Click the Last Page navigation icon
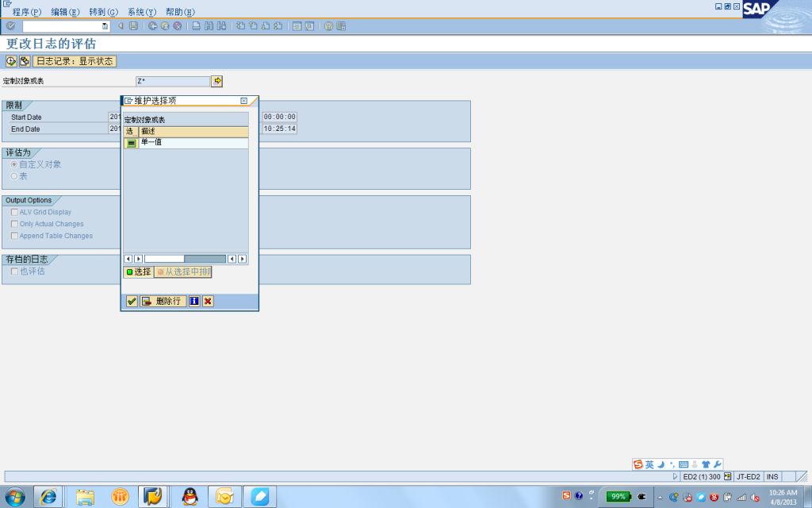The image size is (812, 508). point(278,26)
